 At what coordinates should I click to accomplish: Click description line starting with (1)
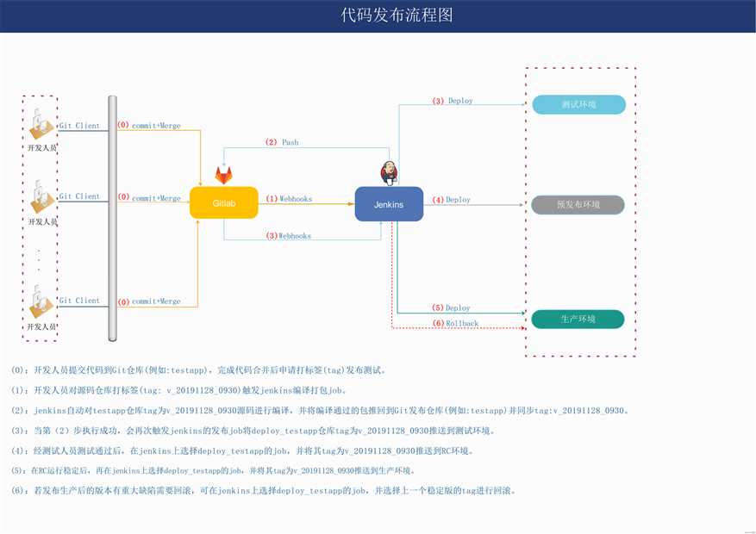click(x=179, y=390)
